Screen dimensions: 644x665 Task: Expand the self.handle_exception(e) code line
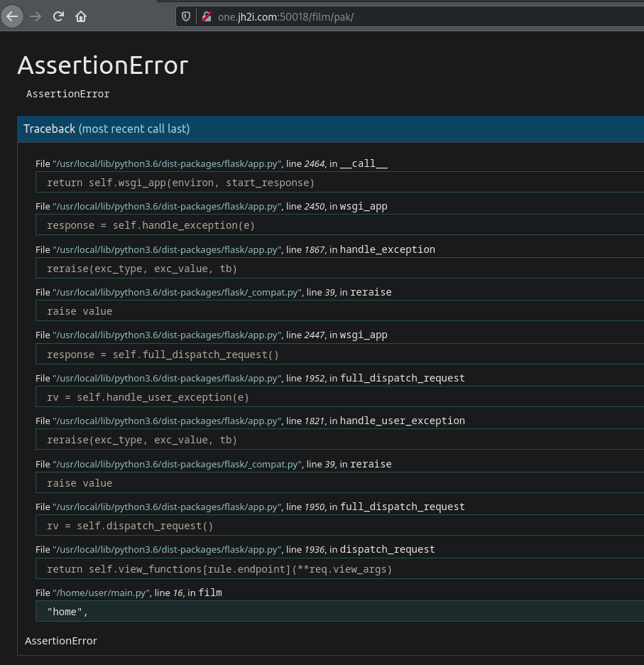point(151,225)
